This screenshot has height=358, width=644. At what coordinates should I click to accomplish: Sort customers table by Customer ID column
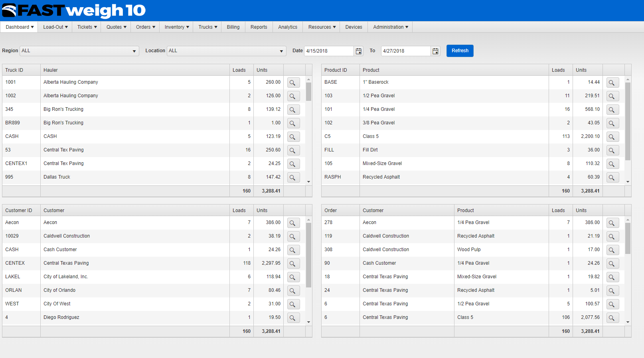coord(21,210)
